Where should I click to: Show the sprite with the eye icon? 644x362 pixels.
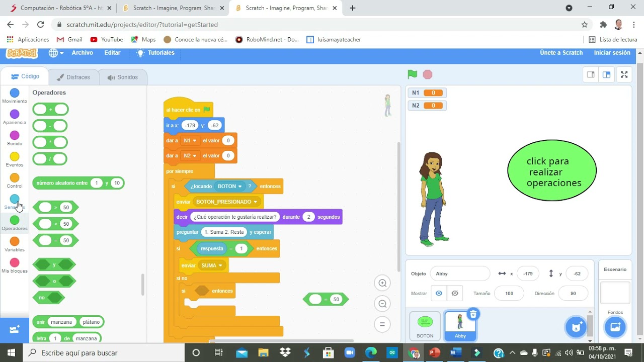439,293
